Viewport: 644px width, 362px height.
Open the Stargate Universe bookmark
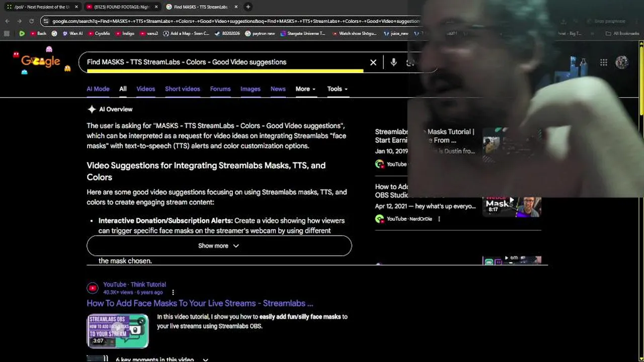point(303,34)
